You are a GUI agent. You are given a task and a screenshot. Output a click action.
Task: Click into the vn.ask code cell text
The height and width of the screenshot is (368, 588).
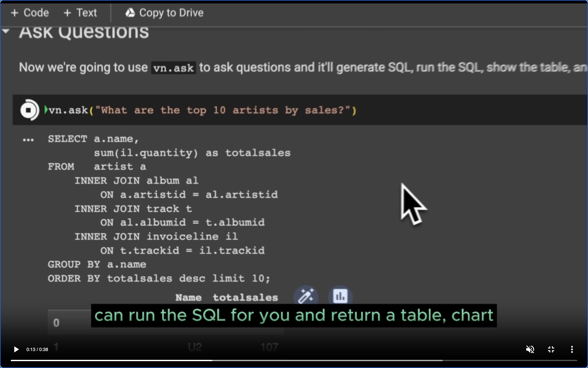point(202,110)
